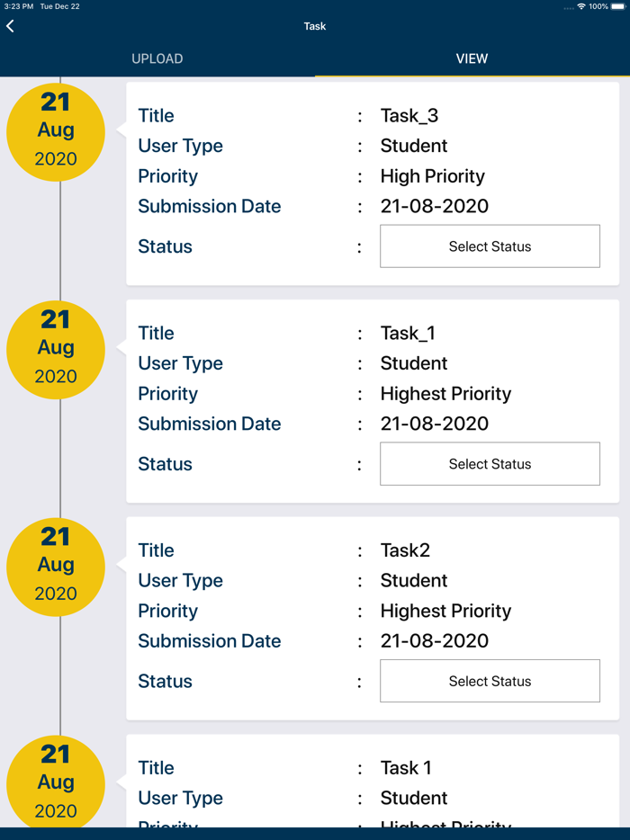The image size is (630, 840).
Task: Select the Task_3 title text
Action: [x=409, y=116]
